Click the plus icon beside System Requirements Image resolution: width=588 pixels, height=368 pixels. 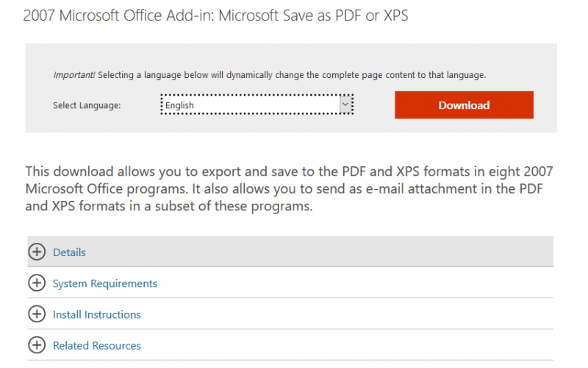(37, 283)
